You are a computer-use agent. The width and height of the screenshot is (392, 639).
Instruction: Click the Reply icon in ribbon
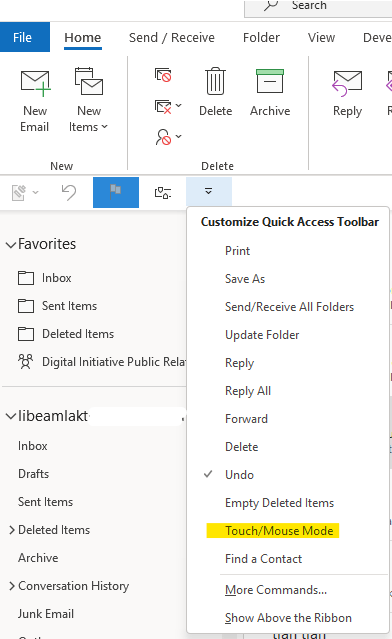point(347,84)
